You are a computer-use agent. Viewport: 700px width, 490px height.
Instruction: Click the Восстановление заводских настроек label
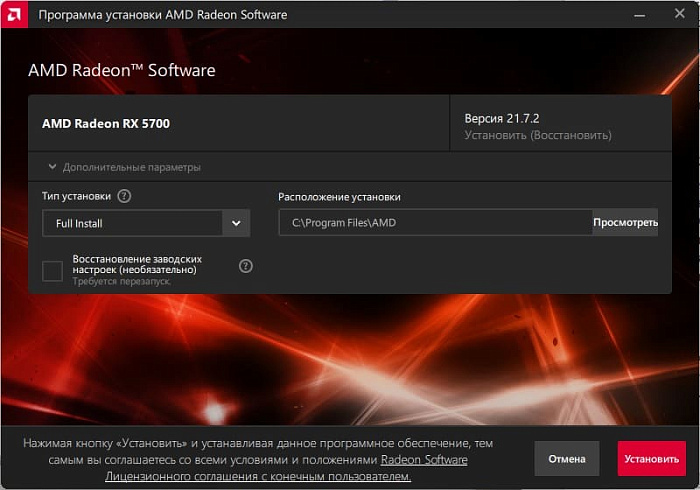137,264
